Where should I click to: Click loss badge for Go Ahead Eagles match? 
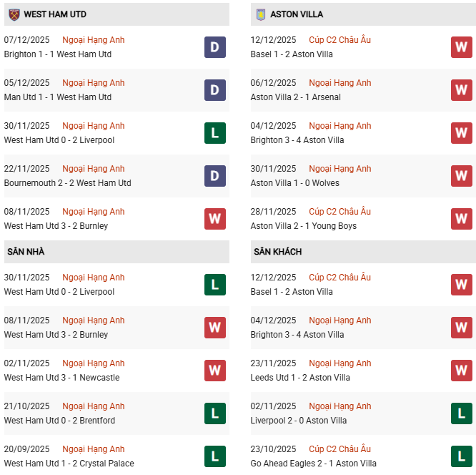click(462, 456)
